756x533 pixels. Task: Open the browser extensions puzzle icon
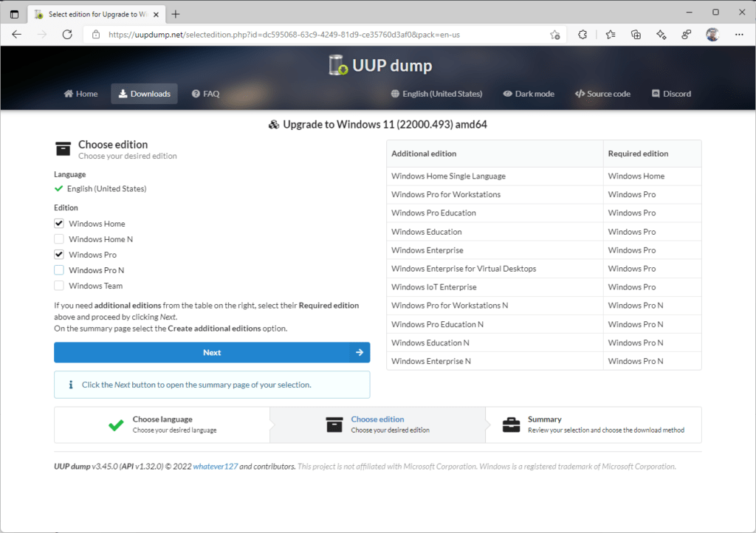[583, 35]
